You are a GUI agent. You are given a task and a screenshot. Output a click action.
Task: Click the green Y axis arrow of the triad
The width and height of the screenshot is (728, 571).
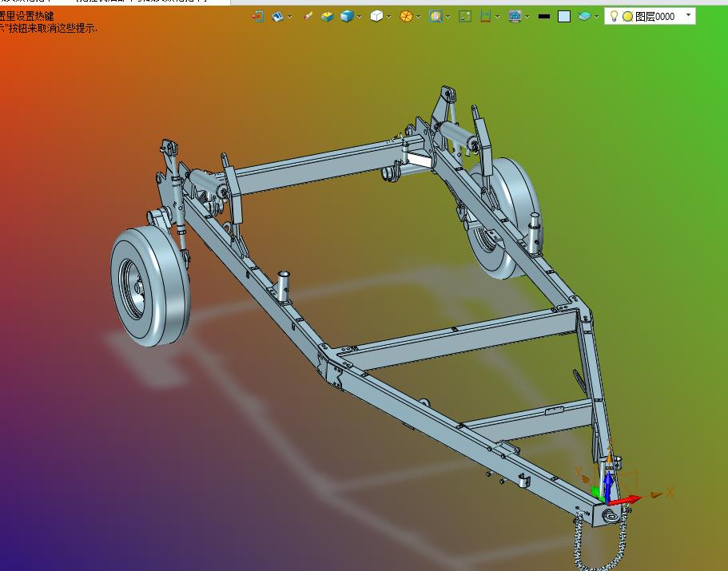pos(598,493)
